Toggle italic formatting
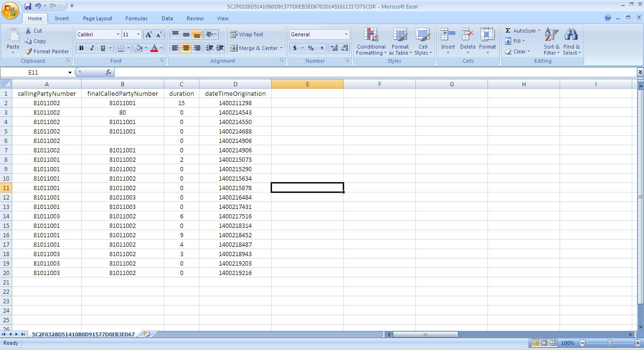644x350 pixels. tap(92, 48)
